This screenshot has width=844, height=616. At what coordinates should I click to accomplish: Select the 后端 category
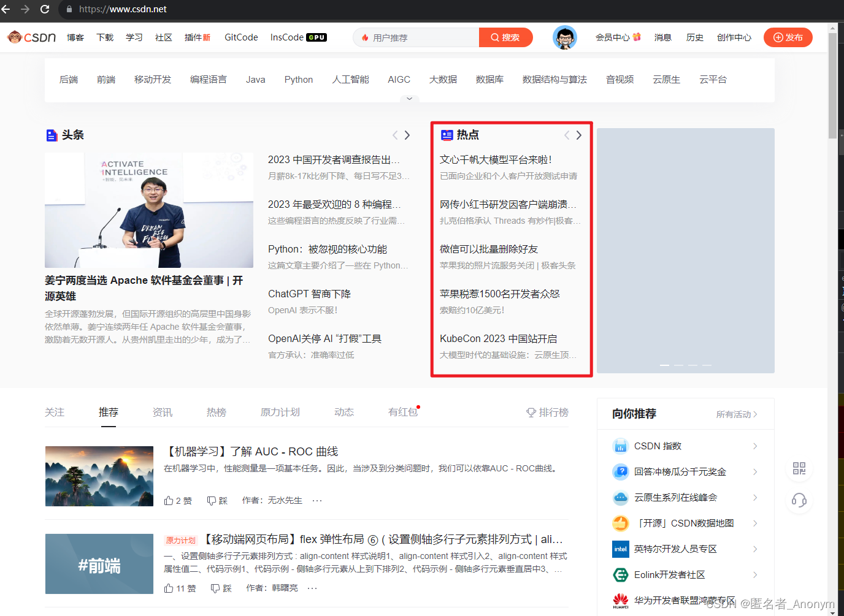coord(69,80)
